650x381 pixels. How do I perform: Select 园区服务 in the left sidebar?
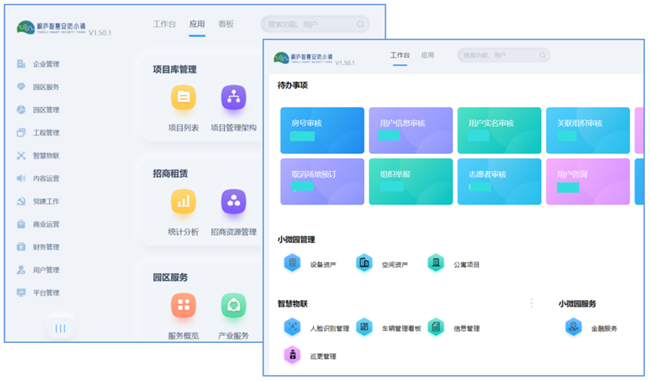38,87
